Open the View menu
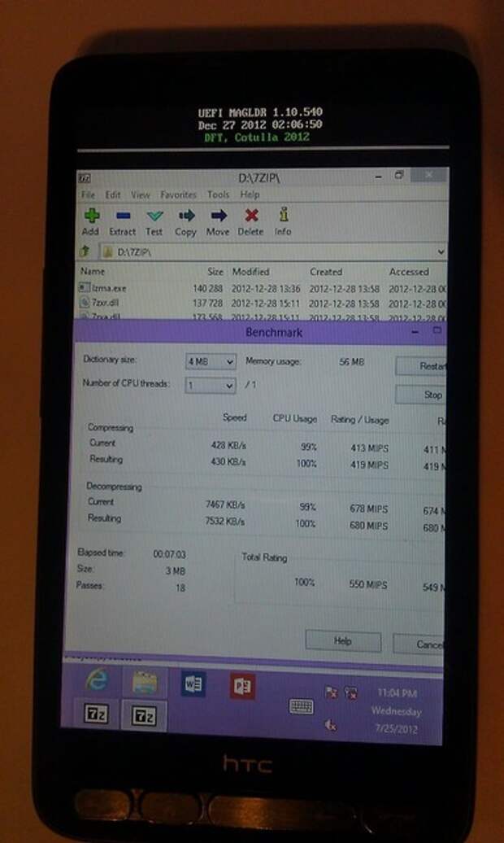Screen dimensions: 504x843 coord(141,194)
